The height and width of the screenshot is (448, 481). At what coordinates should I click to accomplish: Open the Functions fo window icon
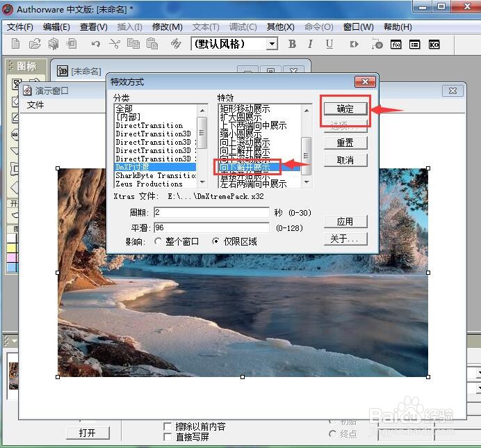pyautogui.click(x=396, y=45)
